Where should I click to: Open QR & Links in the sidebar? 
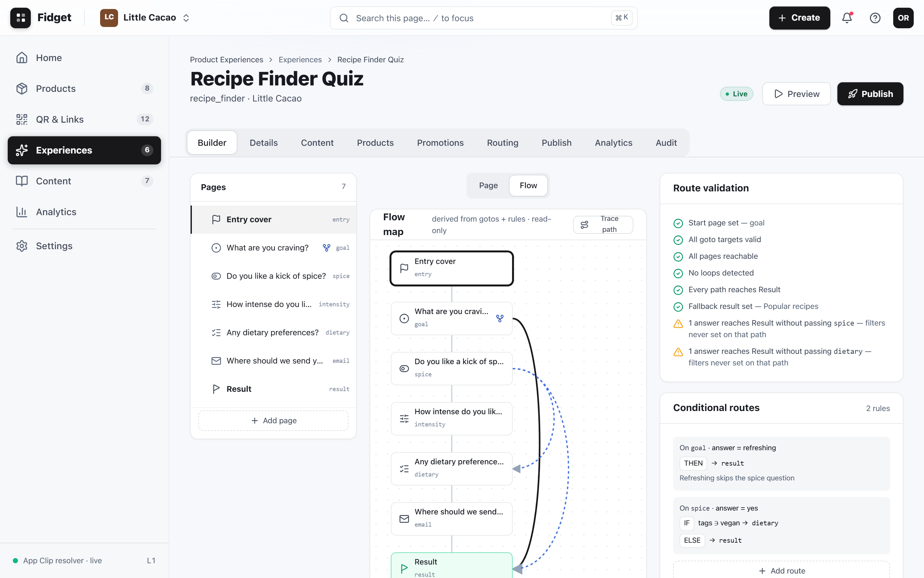click(x=84, y=119)
